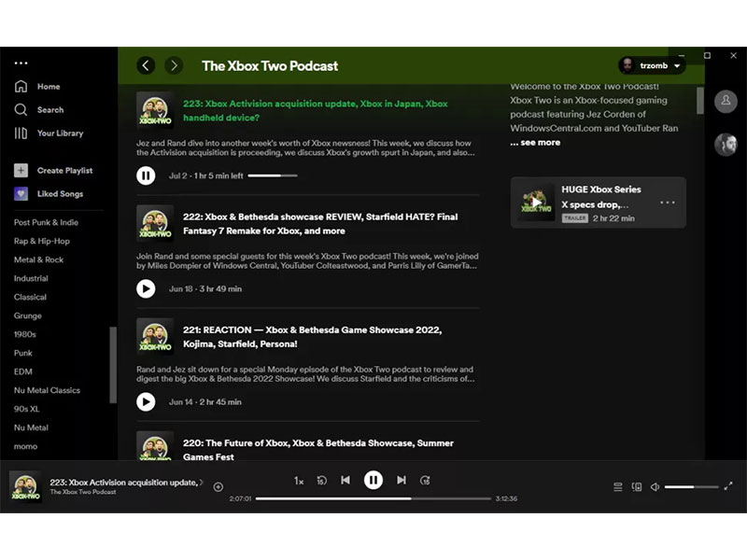747x560 pixels.
Task: Open Liked Songs
Action: pyautogui.click(x=49, y=193)
